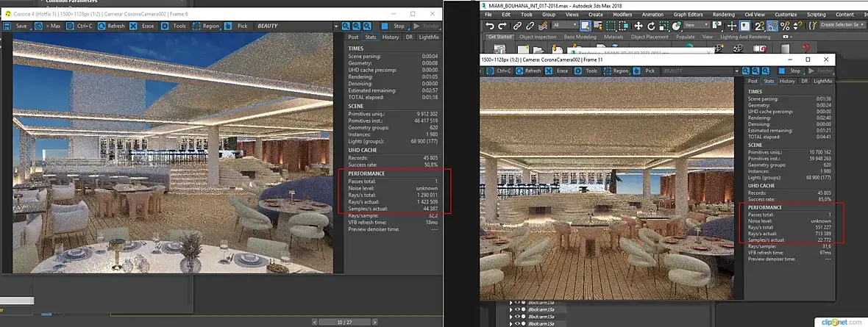Open Rendering menu in 3ds Max
868x327 pixels.
tap(724, 15)
